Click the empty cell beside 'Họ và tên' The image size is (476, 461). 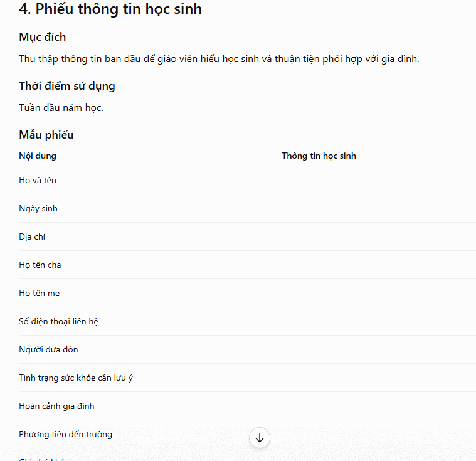tap(379, 181)
